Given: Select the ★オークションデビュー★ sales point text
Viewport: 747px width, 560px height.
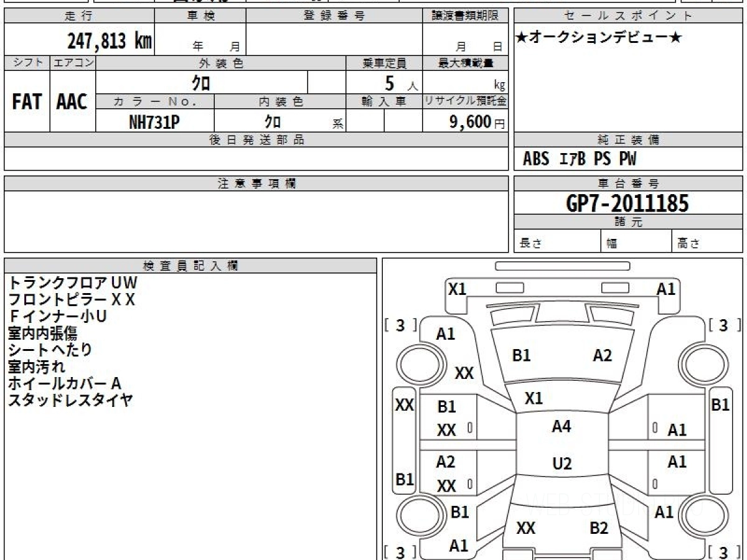Looking at the screenshot, I should (x=599, y=37).
